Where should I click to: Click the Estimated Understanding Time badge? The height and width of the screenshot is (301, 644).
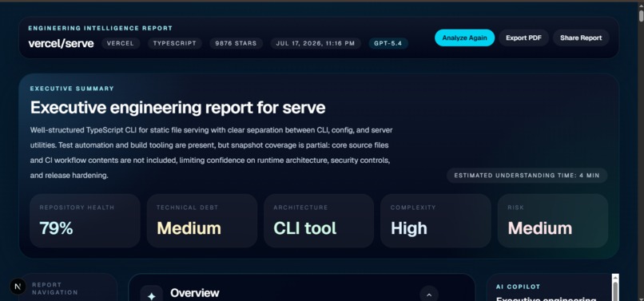click(527, 176)
